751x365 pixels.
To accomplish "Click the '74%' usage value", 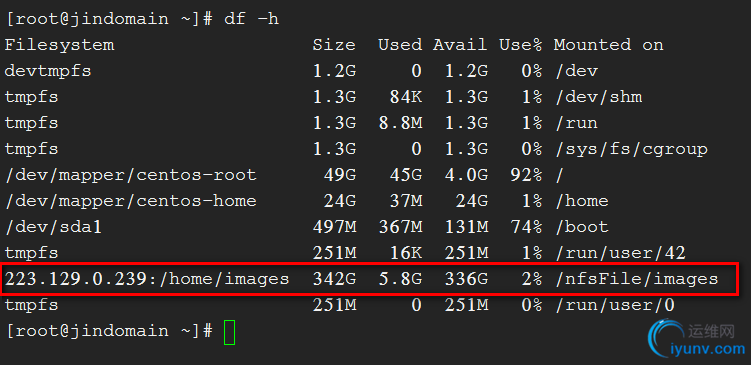I will tap(526, 227).
